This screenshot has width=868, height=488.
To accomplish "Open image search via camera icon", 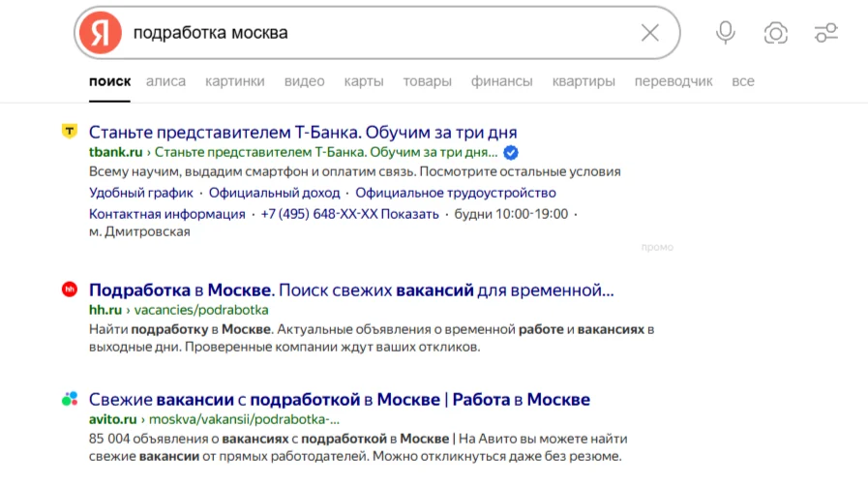I will pyautogui.click(x=775, y=33).
